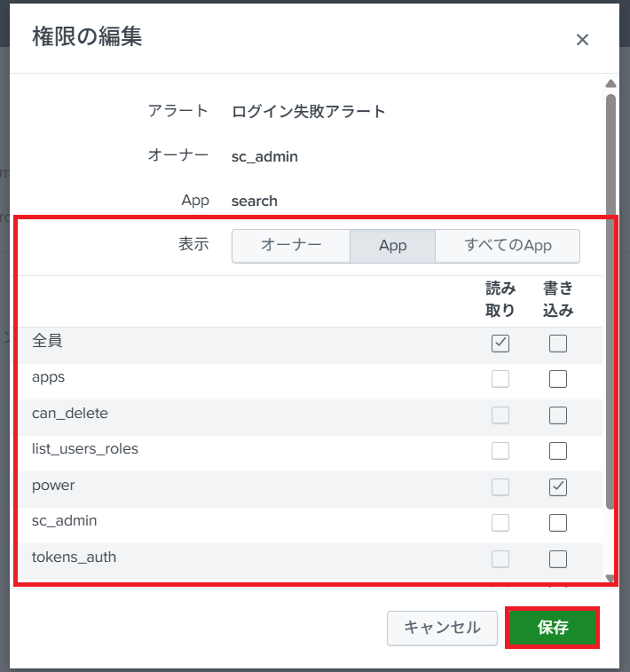Viewport: 630px width, 672px height.
Task: Click the 保存 button
Action: click(x=552, y=628)
